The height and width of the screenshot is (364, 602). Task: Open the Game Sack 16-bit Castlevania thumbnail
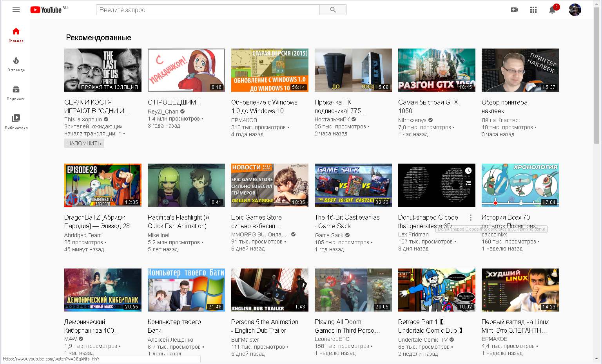(353, 185)
